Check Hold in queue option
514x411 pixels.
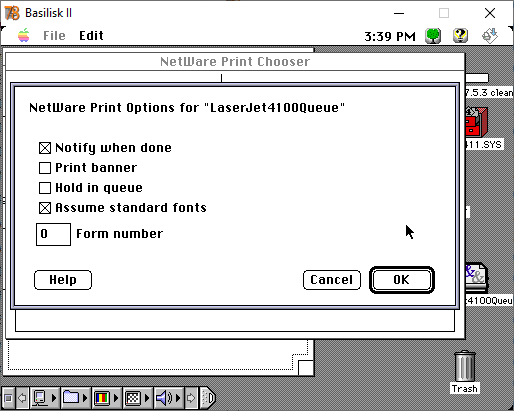tap(45, 188)
